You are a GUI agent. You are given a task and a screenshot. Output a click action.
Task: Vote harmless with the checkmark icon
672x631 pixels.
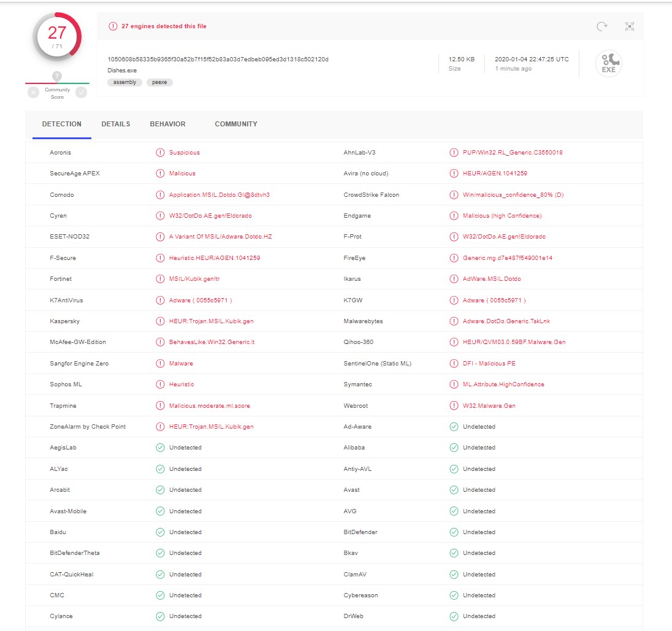click(x=82, y=92)
